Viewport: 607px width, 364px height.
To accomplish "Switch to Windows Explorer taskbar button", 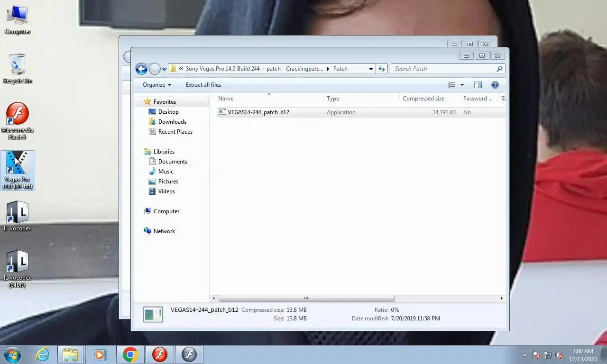I will coord(70,355).
